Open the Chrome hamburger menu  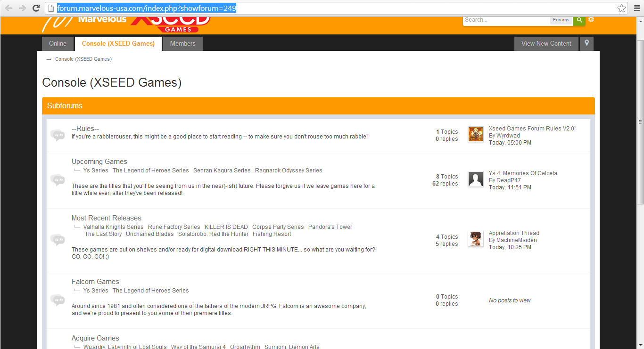coord(636,8)
